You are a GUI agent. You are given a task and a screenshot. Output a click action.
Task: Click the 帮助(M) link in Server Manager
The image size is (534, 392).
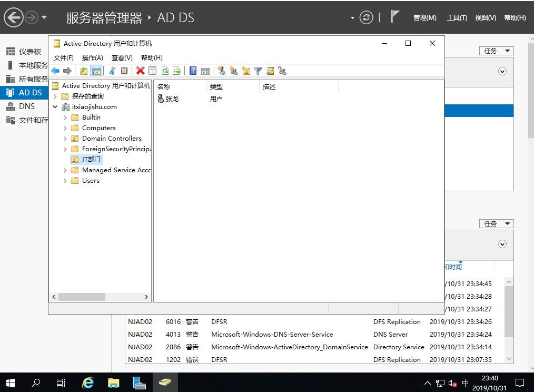click(424, 17)
